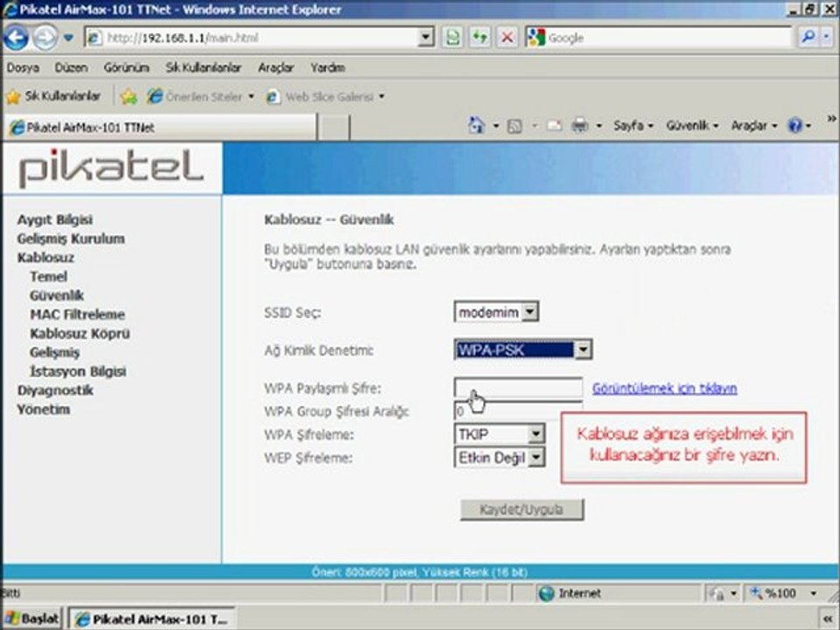The width and height of the screenshot is (840, 630).
Task: Click the Google search box
Action: tap(658, 38)
